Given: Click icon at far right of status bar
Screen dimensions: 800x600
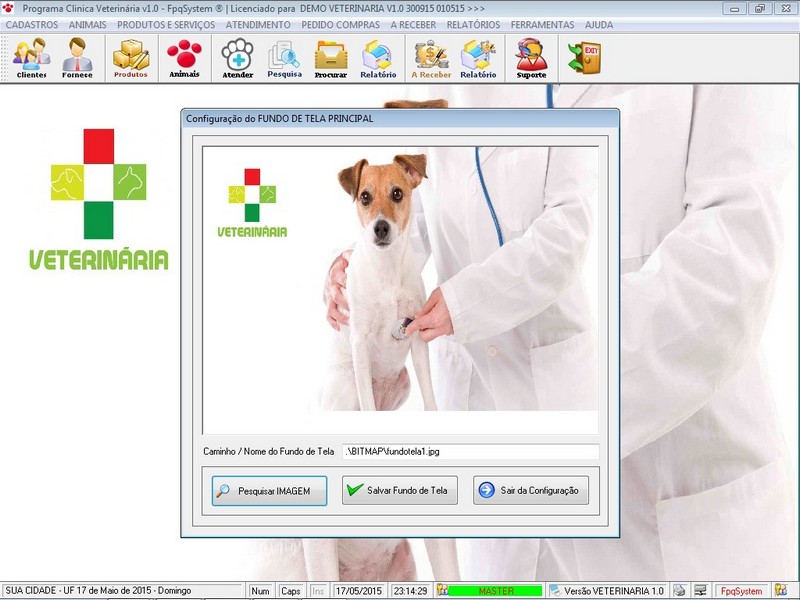Looking at the screenshot, I should [781, 590].
